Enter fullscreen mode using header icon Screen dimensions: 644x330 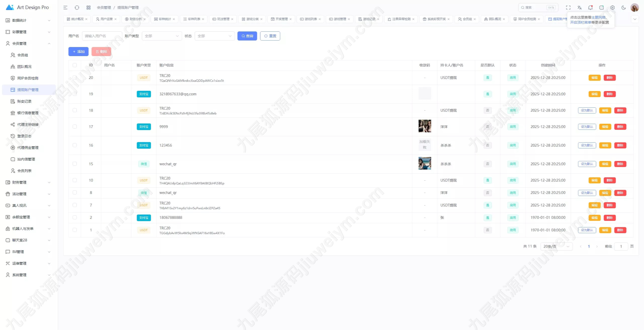tap(568, 8)
